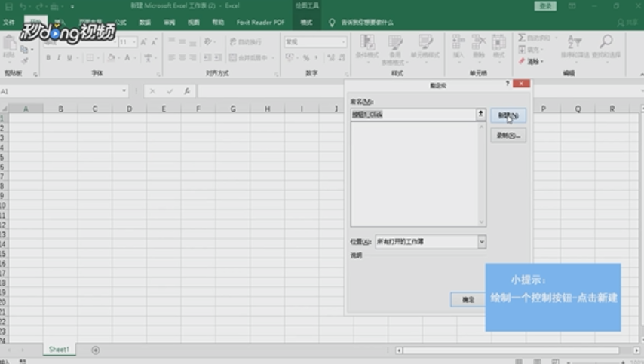Viewport: 644px width, 364px height.
Task: Toggle Bold formatting
Action: [x=48, y=57]
